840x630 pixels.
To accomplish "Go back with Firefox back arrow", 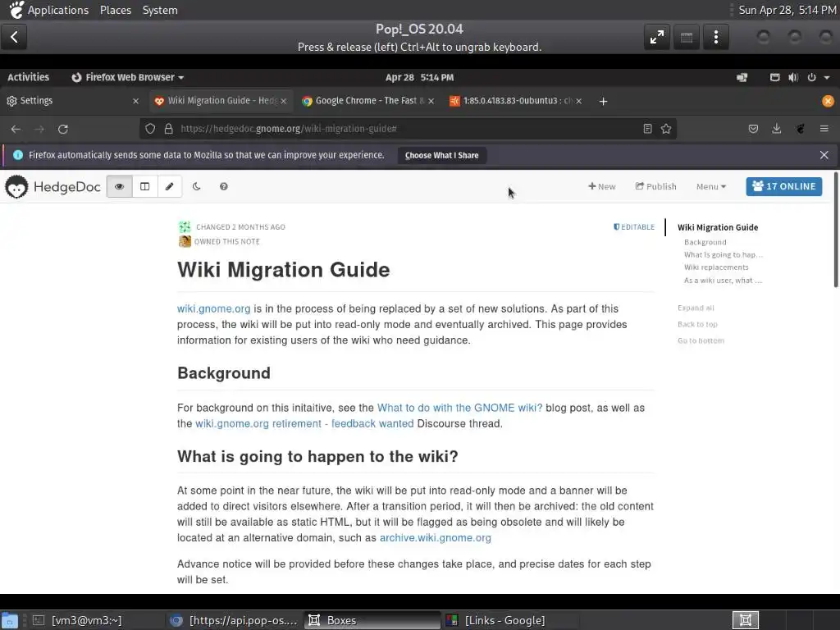I will pyautogui.click(x=16, y=129).
